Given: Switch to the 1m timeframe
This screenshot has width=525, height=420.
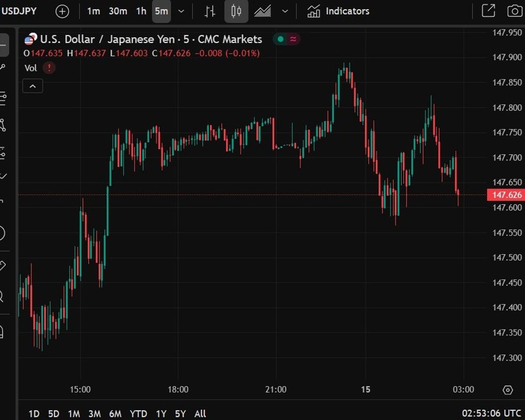Looking at the screenshot, I should pyautogui.click(x=93, y=11).
